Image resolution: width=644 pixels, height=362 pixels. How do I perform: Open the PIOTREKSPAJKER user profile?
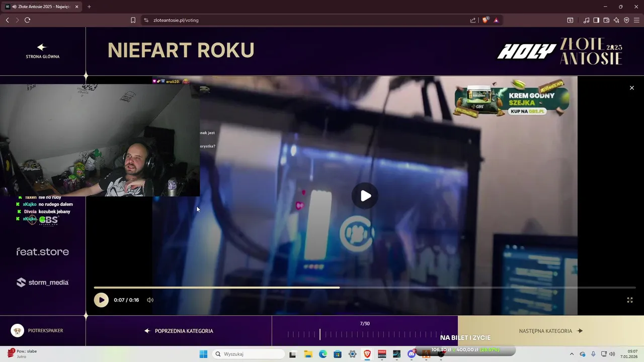click(x=37, y=331)
